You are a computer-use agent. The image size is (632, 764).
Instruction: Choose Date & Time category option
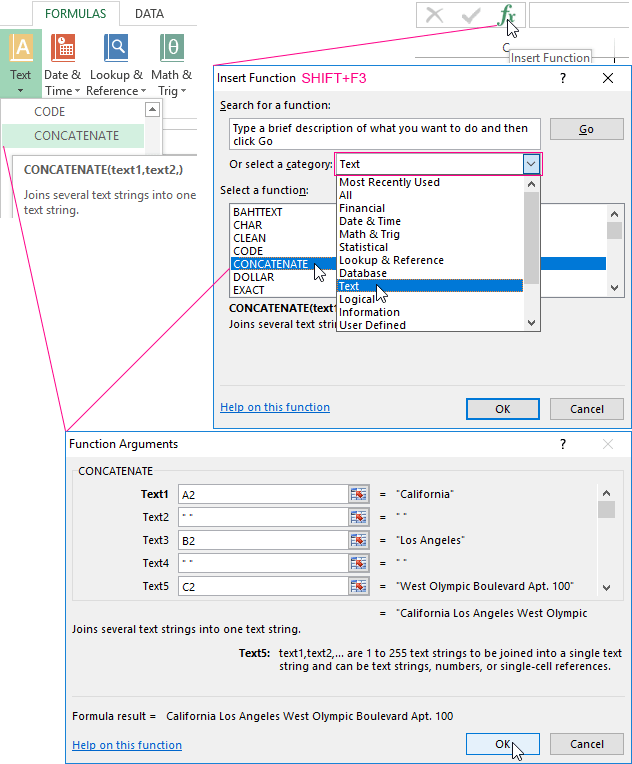(x=430, y=221)
